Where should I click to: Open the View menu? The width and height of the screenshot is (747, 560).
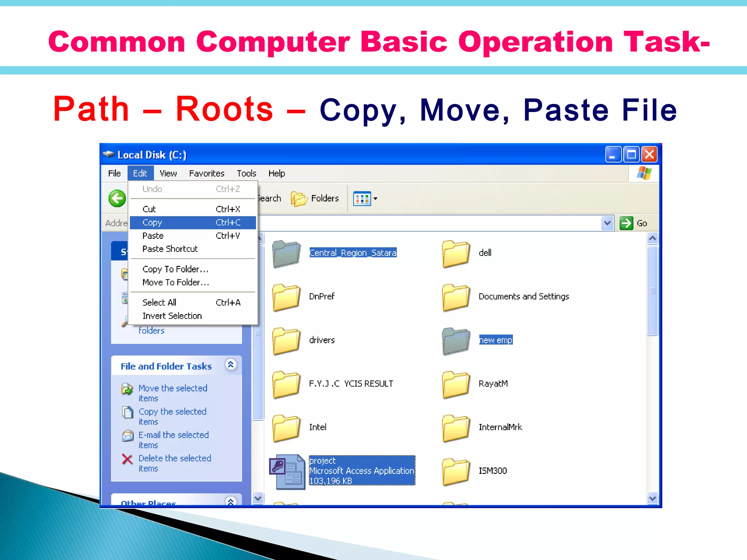coord(168,174)
